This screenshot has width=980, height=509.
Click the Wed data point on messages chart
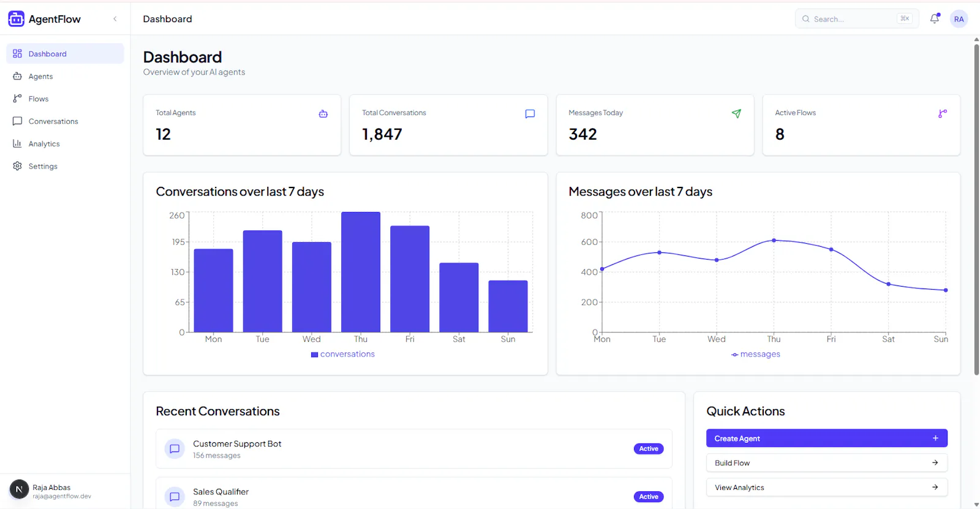[717, 260]
